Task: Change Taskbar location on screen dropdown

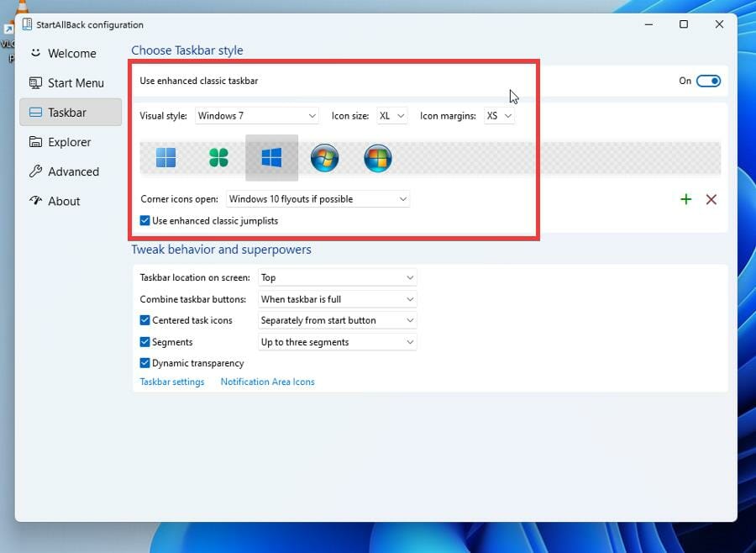Action: [x=337, y=277]
